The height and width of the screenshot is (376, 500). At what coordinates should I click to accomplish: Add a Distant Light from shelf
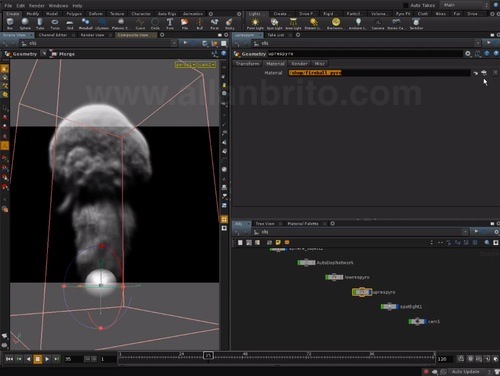click(313, 23)
